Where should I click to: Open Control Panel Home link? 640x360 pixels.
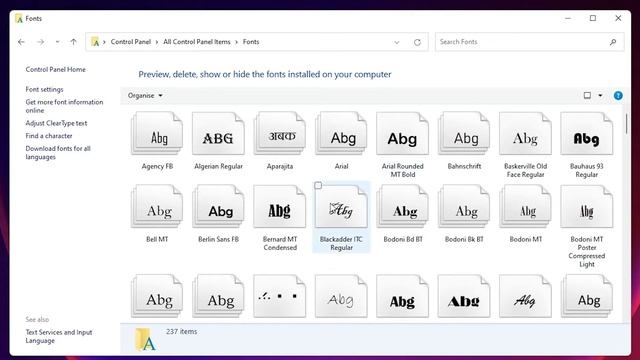(x=56, y=69)
